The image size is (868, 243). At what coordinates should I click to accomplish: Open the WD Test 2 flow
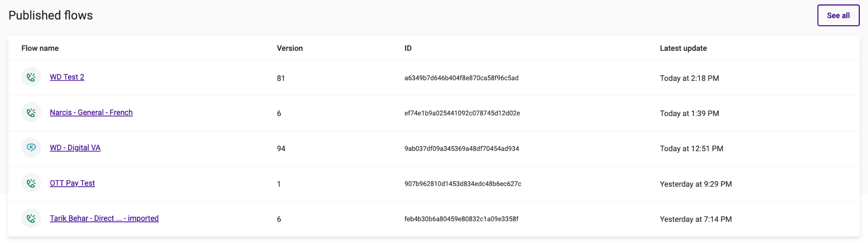coord(67,77)
